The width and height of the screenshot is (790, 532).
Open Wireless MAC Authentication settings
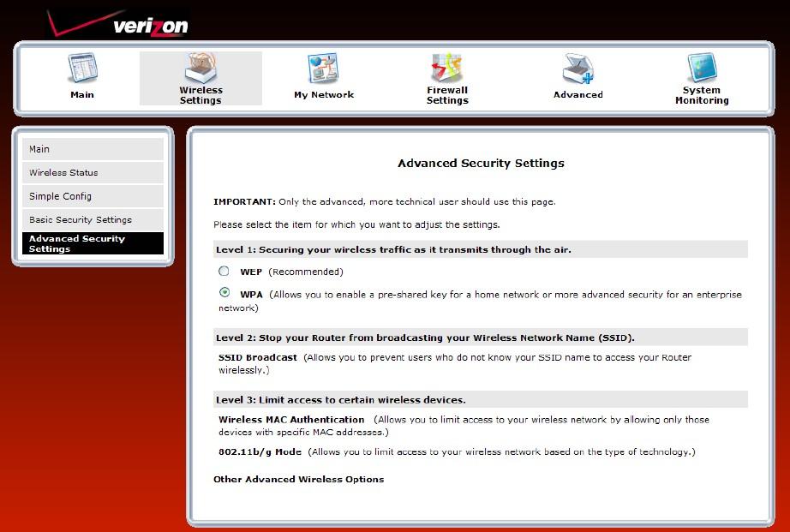(x=295, y=420)
